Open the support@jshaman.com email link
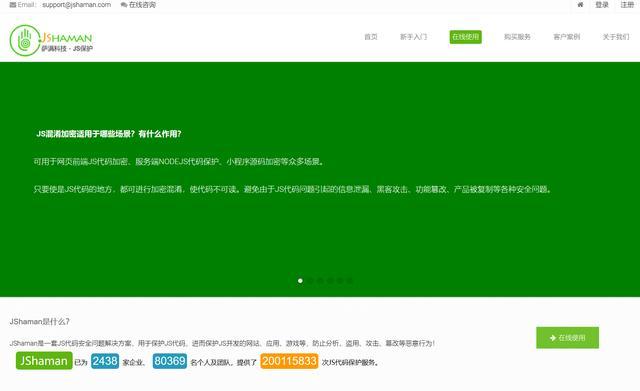 click(x=76, y=5)
